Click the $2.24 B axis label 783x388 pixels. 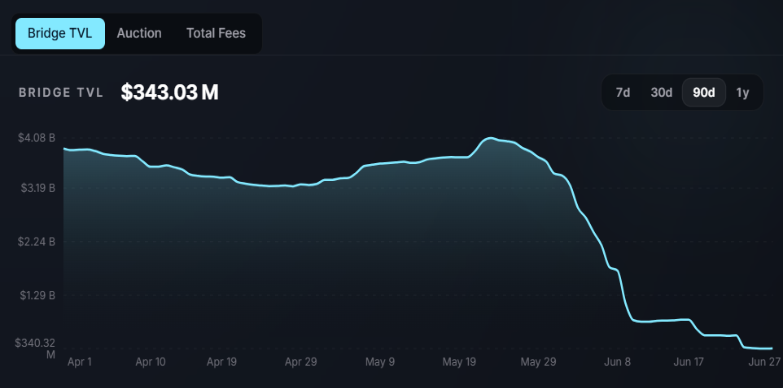[37, 242]
